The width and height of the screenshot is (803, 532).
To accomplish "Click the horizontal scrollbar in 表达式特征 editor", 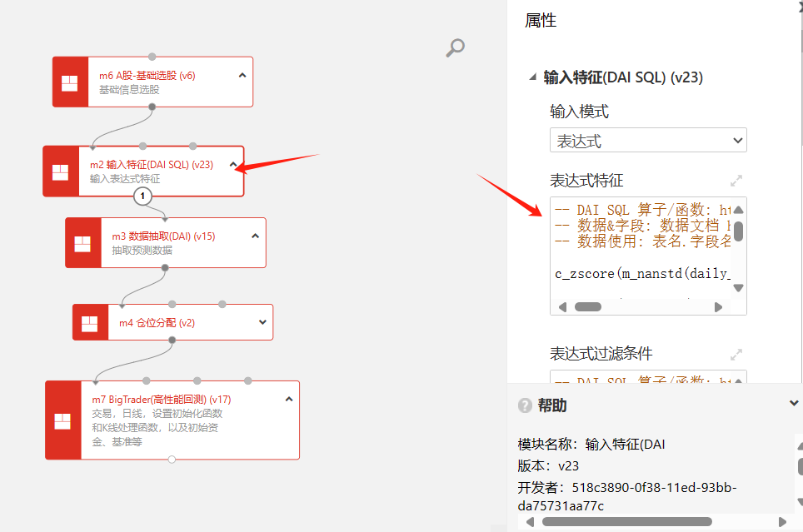I will 588,307.
